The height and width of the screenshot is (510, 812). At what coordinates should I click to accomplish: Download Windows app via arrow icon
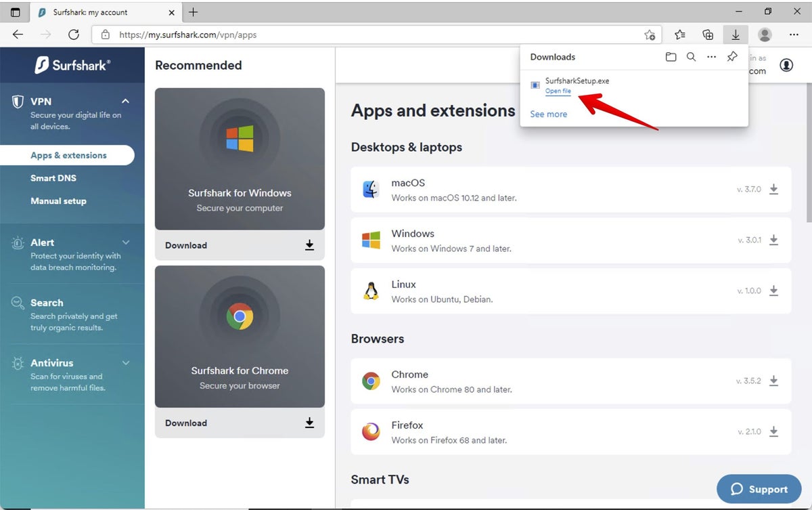click(x=773, y=240)
